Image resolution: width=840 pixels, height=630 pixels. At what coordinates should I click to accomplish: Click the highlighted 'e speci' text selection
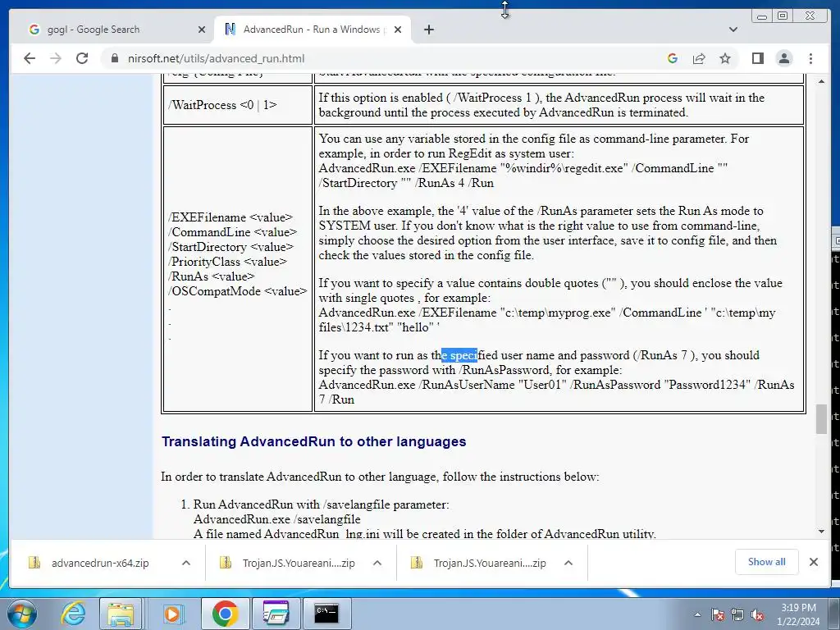(x=459, y=355)
